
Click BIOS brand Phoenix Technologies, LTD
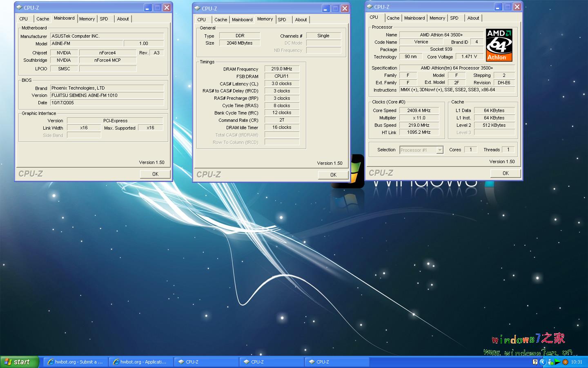(x=107, y=88)
